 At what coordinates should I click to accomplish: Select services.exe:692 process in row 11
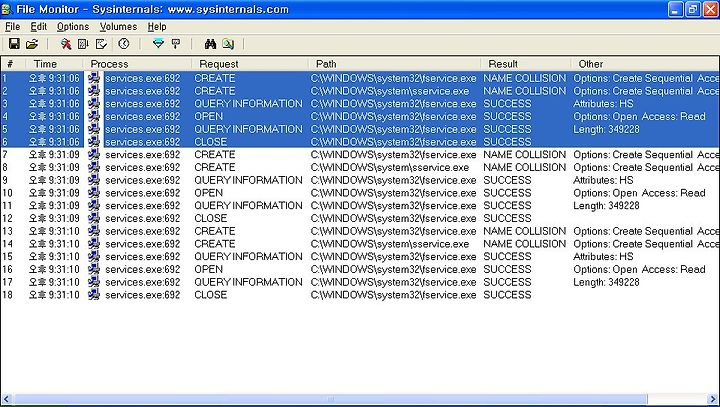coord(142,206)
